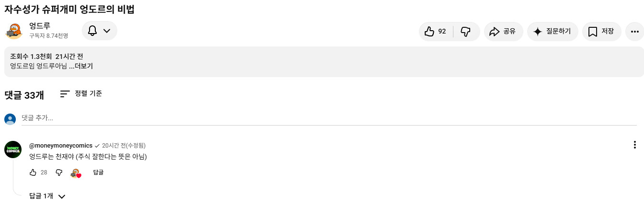Like the comment with 28 likes
The width and height of the screenshot is (644, 207).
pyautogui.click(x=33, y=172)
